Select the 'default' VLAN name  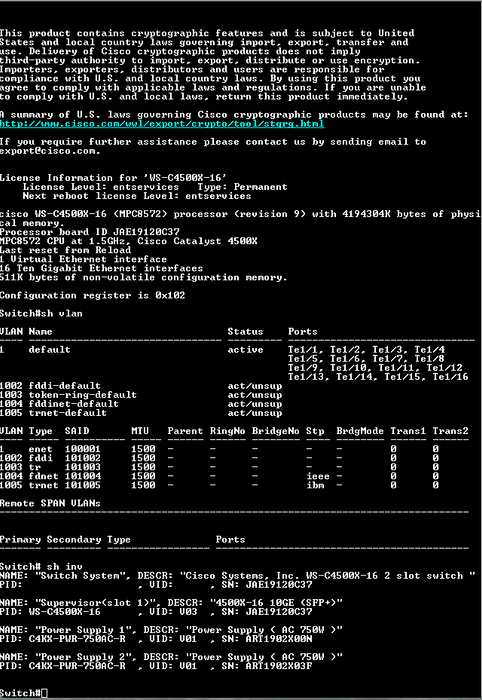coord(50,350)
